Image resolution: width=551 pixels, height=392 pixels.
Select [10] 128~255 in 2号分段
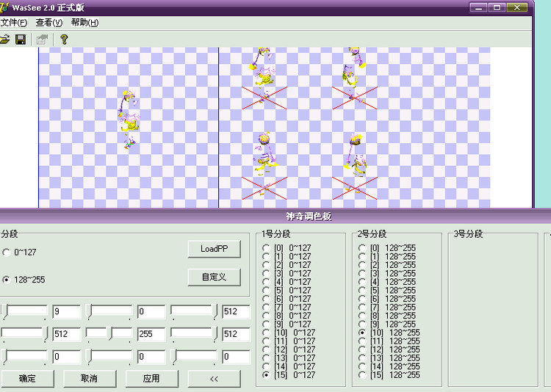[389, 333]
